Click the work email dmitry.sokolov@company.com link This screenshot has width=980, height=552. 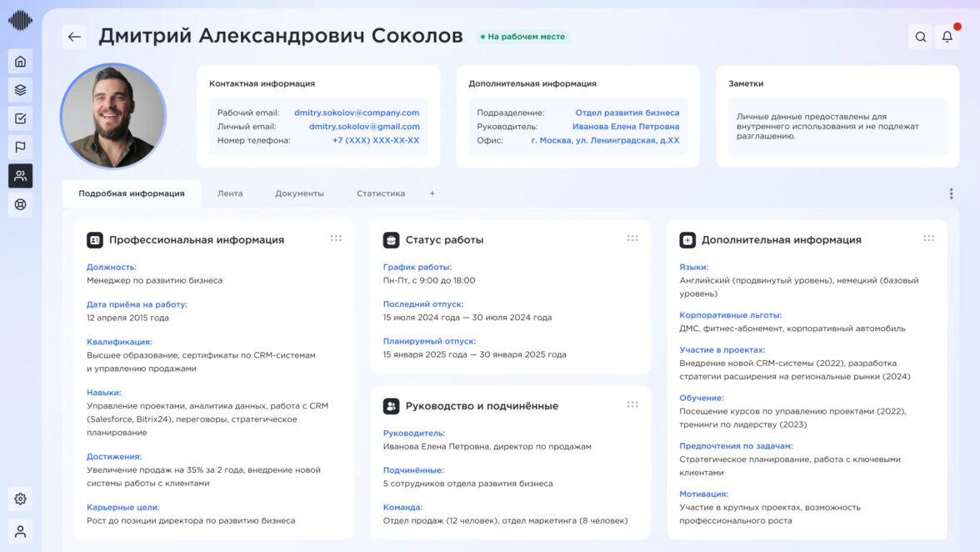pyautogui.click(x=357, y=113)
